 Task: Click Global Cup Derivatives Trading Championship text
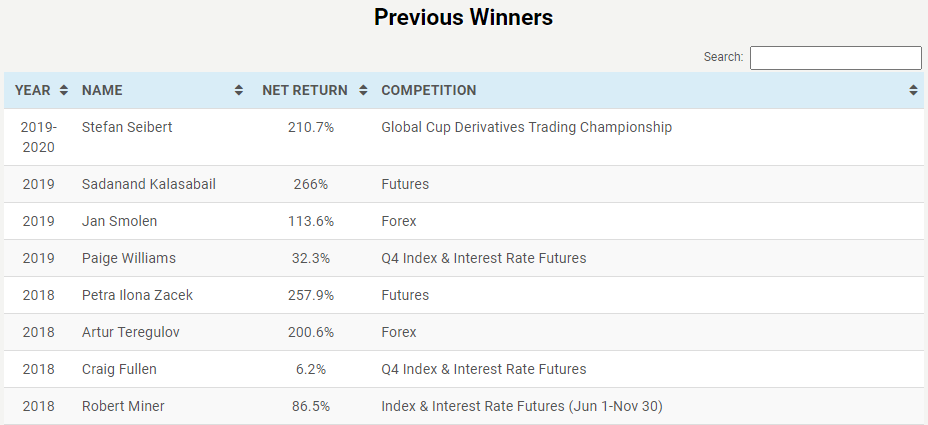click(526, 127)
